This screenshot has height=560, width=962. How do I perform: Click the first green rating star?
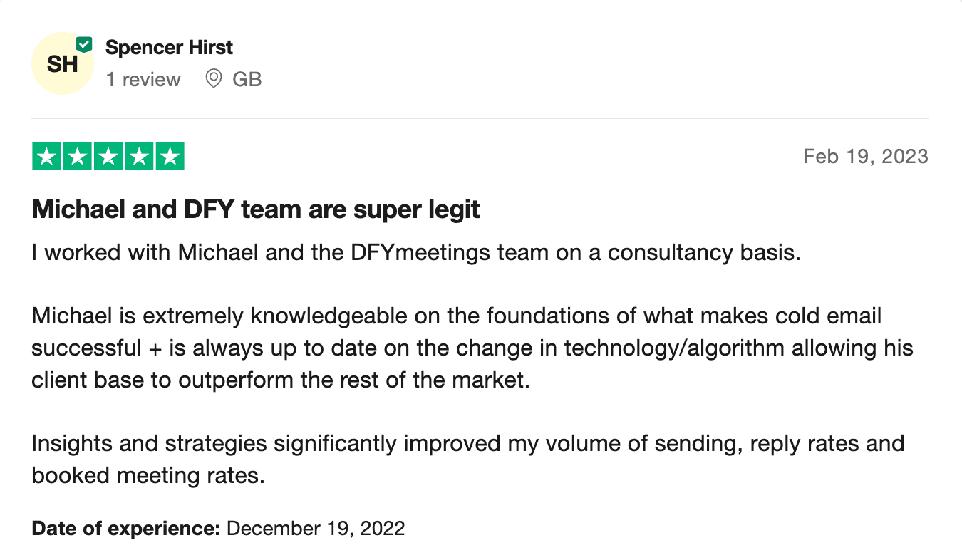[47, 157]
